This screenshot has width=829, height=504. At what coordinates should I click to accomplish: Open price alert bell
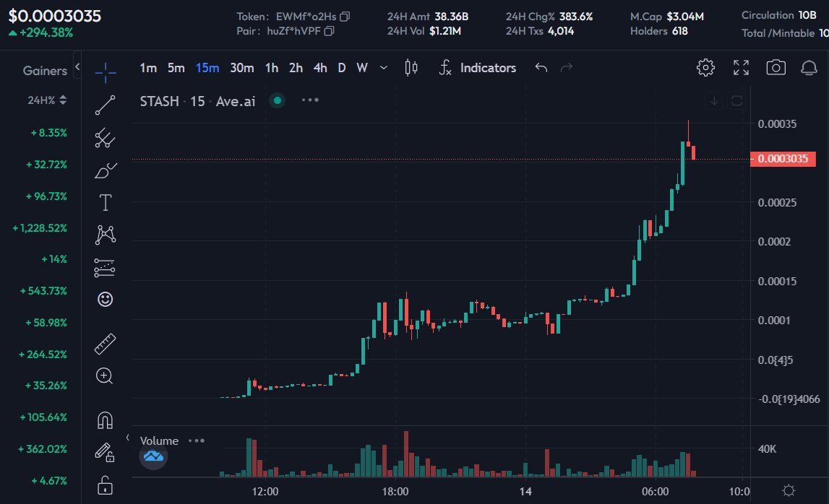coord(809,68)
